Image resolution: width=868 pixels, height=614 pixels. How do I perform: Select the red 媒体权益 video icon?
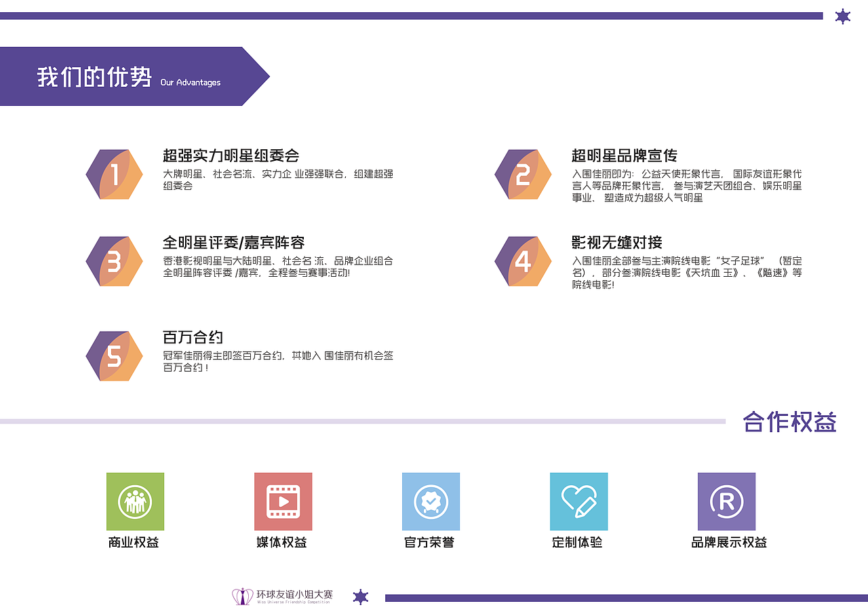[x=283, y=501]
